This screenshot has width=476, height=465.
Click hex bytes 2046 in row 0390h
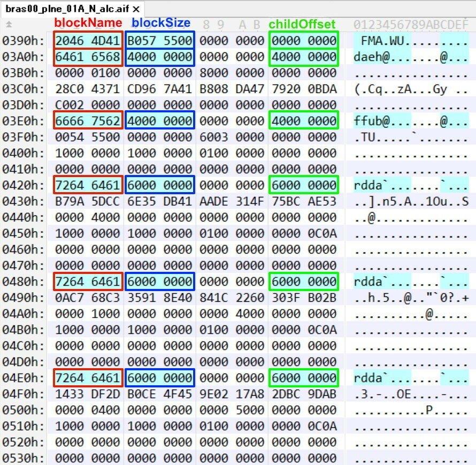[x=70, y=40]
